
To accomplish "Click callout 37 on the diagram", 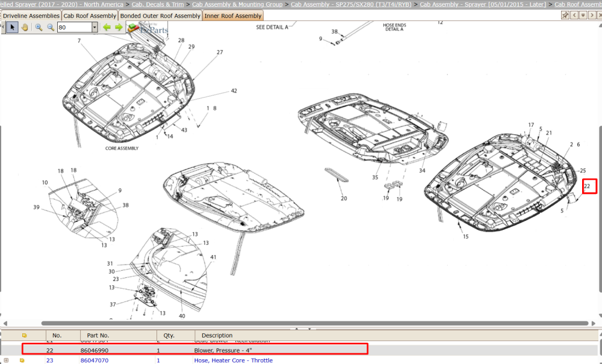I will [113, 304].
